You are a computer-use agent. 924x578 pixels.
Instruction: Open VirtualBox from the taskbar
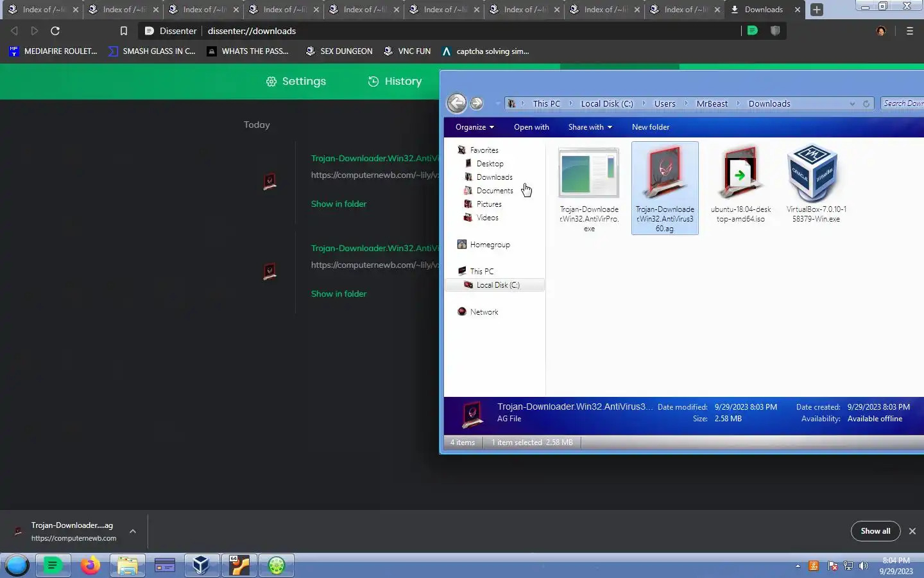(201, 565)
